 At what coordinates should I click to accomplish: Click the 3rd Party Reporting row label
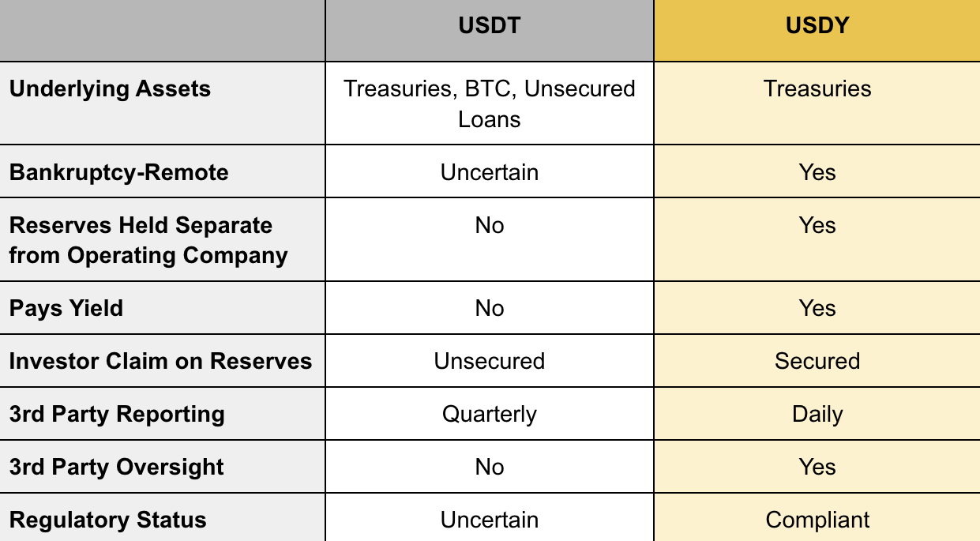coord(117,414)
